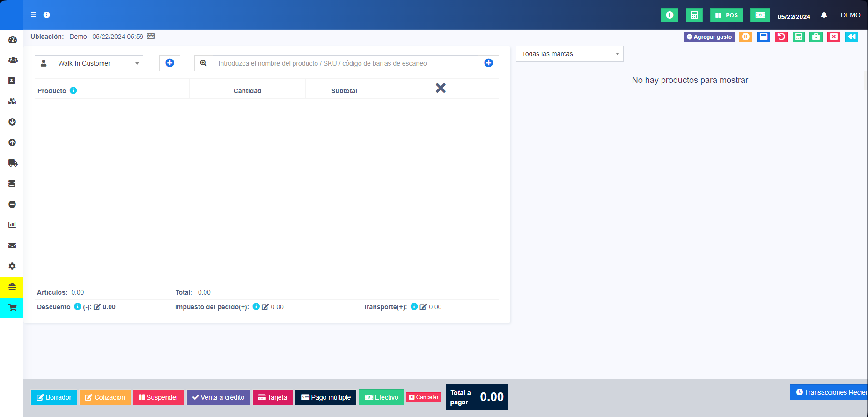The height and width of the screenshot is (417, 868).
Task: Toggle the hamburger sidebar menu
Action: tap(33, 15)
